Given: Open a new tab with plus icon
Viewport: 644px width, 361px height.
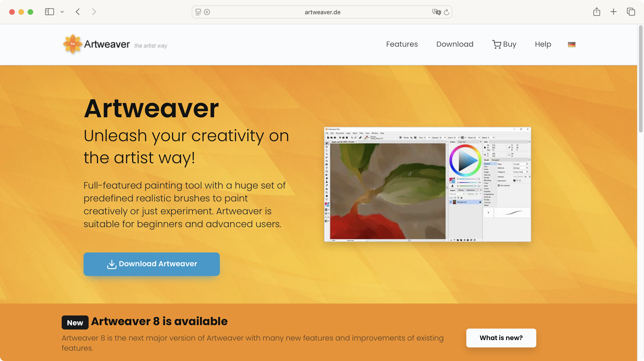Looking at the screenshot, I should tap(613, 12).
